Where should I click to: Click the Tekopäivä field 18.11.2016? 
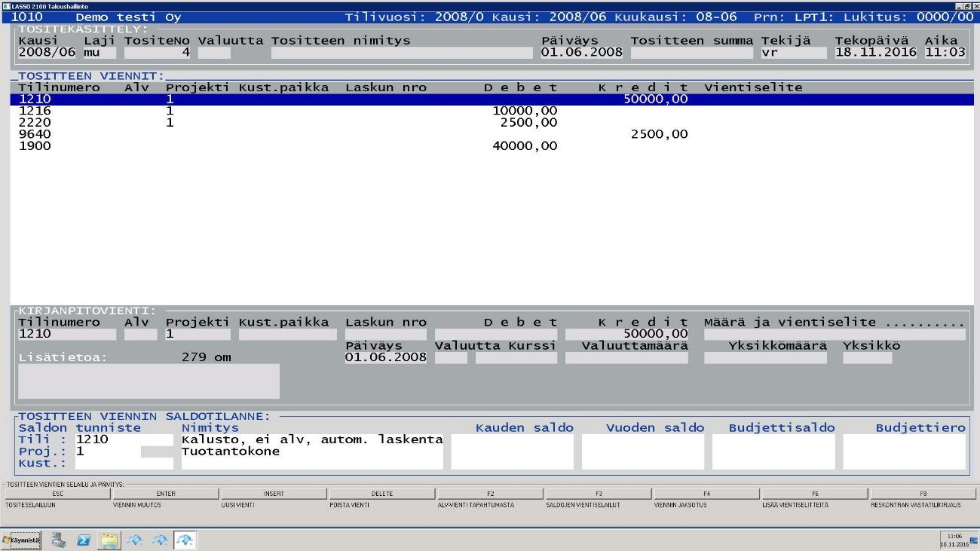876,53
